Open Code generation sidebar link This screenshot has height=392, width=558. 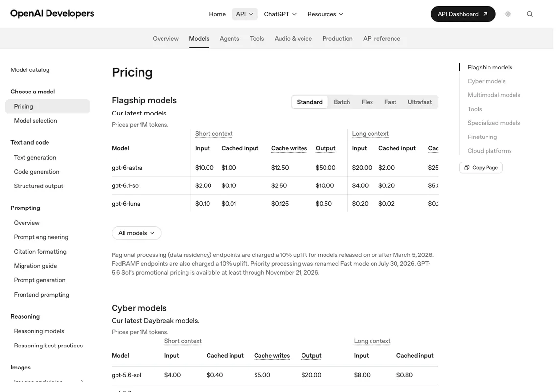pos(36,171)
